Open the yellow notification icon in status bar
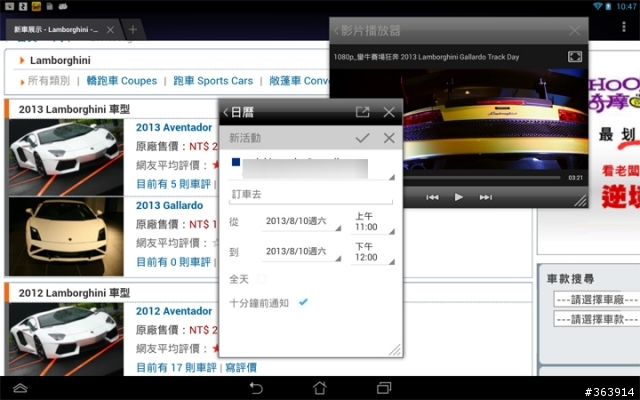Viewport: 640px width, 400px height. [36, 6]
